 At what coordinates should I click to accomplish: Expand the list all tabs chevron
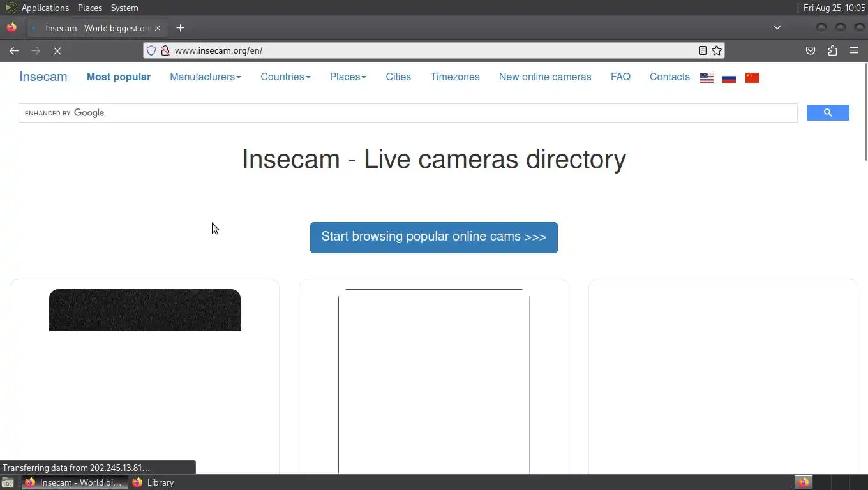pos(777,27)
